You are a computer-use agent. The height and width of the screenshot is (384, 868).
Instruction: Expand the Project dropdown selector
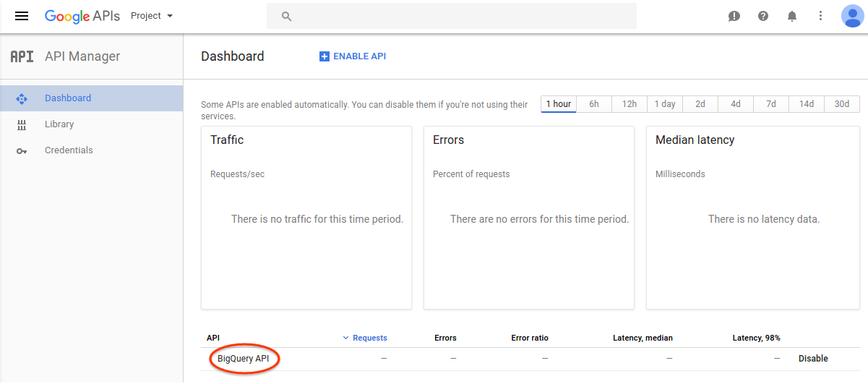click(x=152, y=16)
